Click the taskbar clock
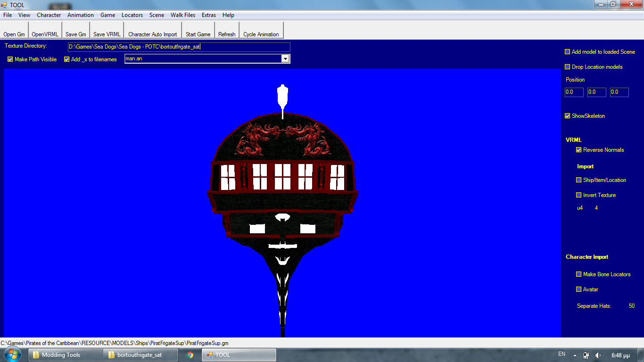The image size is (644, 362). [x=620, y=355]
